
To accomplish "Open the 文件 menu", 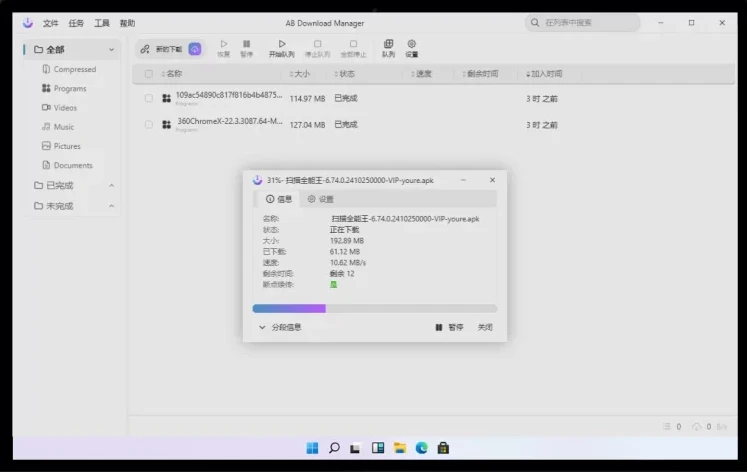I will tap(50, 23).
